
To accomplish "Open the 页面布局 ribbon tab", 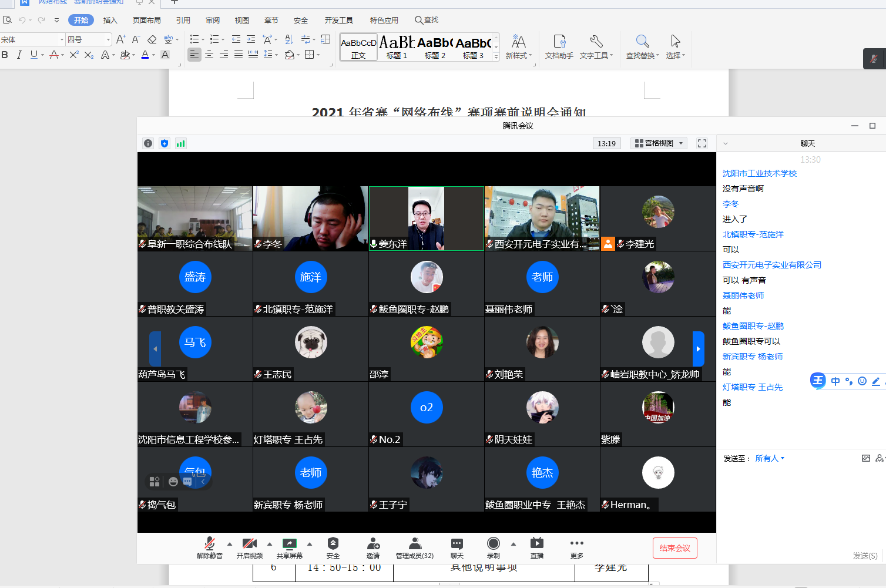I will (x=147, y=20).
